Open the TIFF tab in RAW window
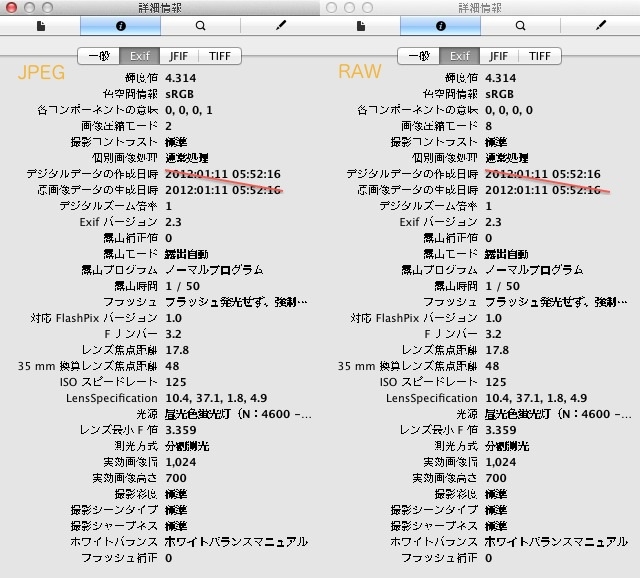The height and width of the screenshot is (578, 640). pos(540,56)
